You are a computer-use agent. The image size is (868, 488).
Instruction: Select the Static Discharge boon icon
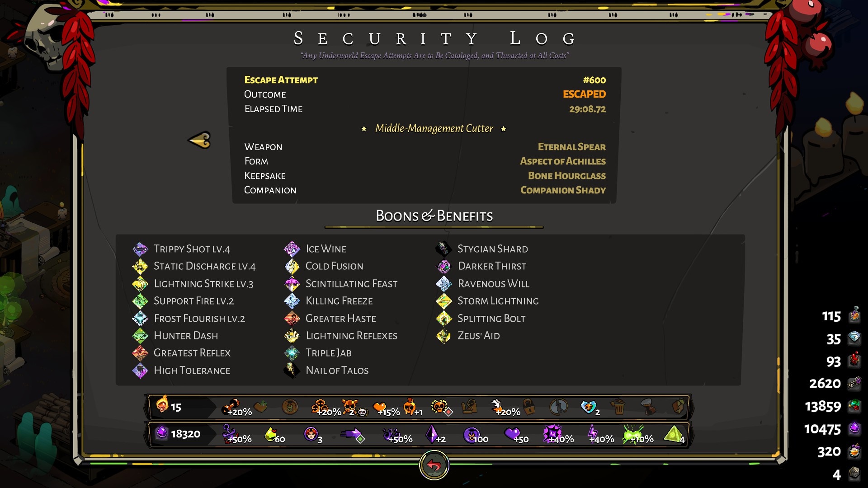coord(140,266)
